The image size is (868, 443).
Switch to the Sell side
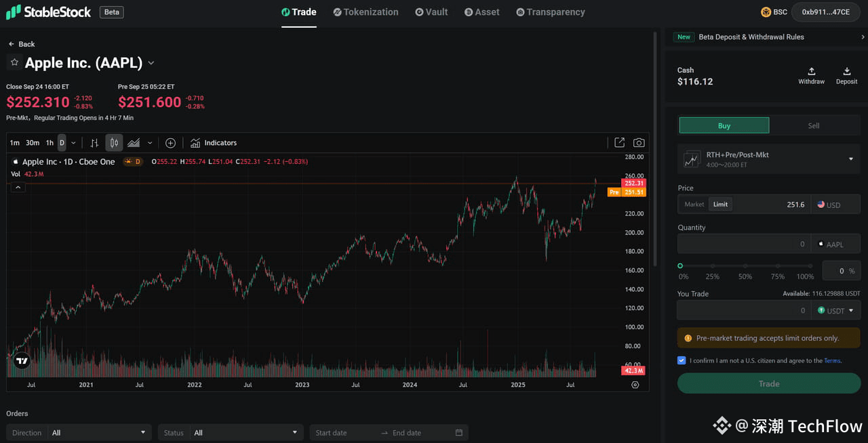coord(814,125)
